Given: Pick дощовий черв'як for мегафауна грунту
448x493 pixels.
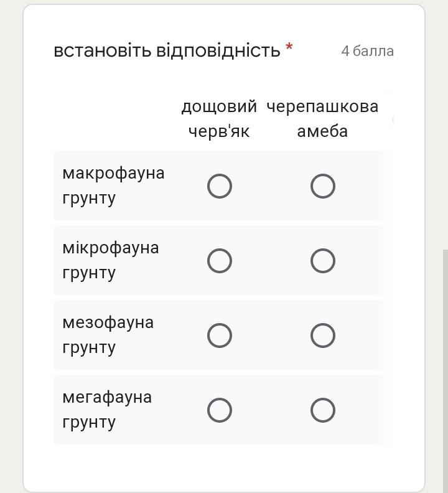Looking at the screenshot, I should coord(220,410).
